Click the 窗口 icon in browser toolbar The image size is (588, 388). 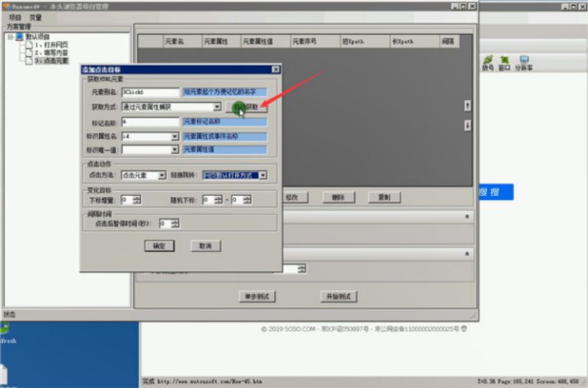tap(504, 62)
